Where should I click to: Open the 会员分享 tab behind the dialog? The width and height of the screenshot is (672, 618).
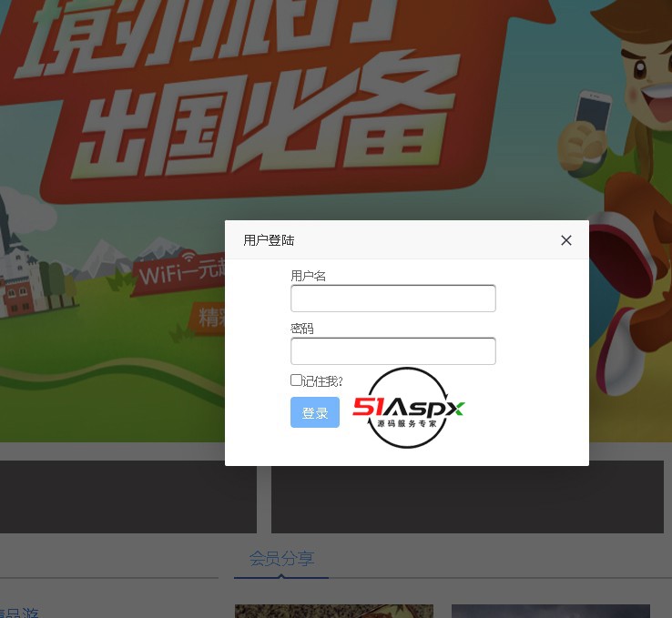pyautogui.click(x=281, y=559)
